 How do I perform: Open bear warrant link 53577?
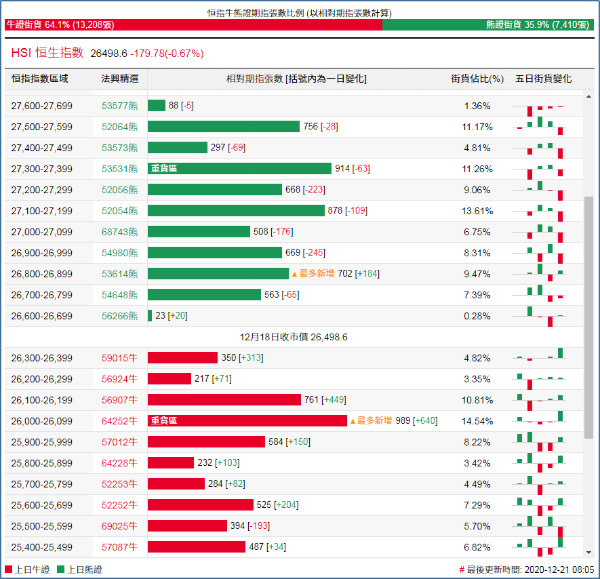(119, 106)
